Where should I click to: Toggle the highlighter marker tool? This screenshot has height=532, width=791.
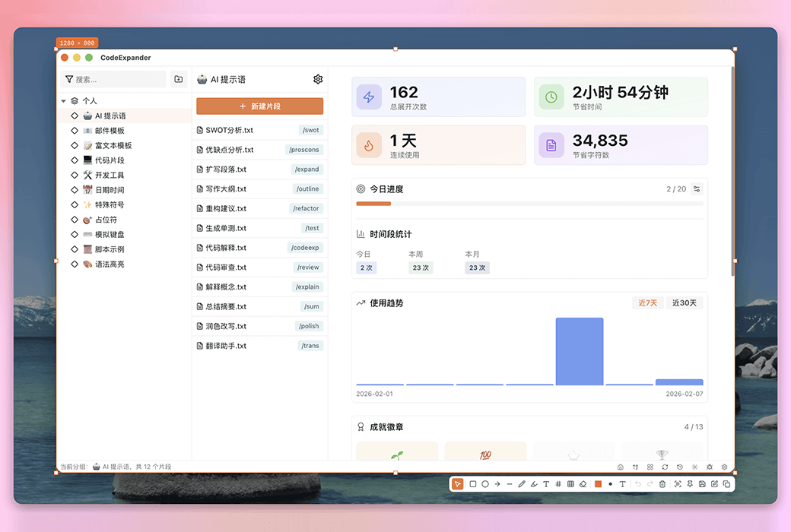534,484
